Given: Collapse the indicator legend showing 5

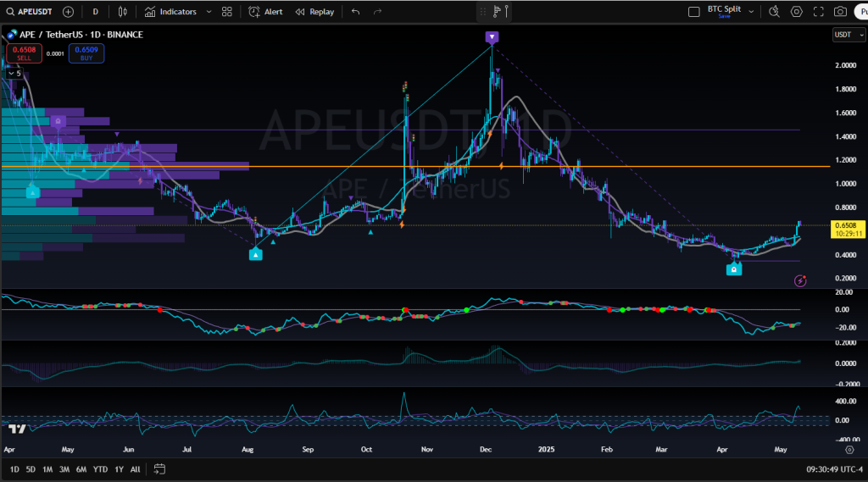Looking at the screenshot, I should point(15,73).
